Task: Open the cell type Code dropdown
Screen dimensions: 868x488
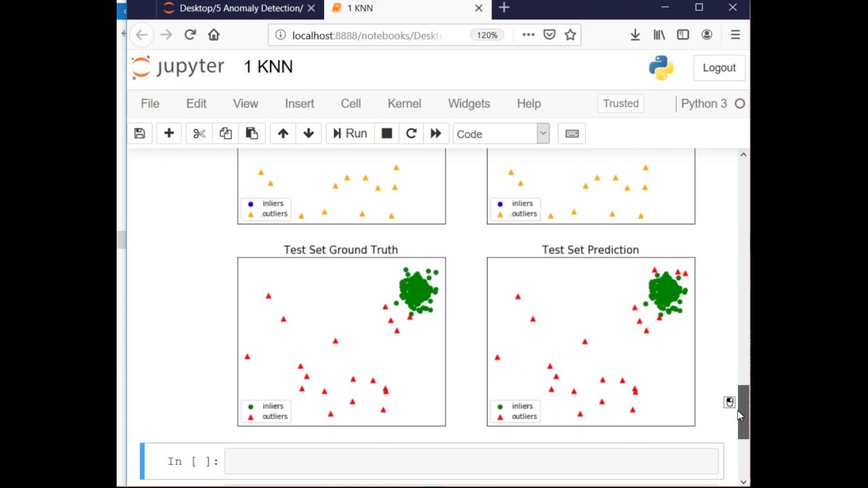Action: pyautogui.click(x=501, y=134)
